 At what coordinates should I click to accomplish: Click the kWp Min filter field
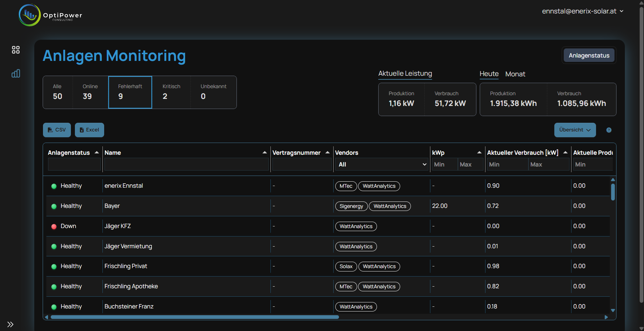pyautogui.click(x=445, y=164)
